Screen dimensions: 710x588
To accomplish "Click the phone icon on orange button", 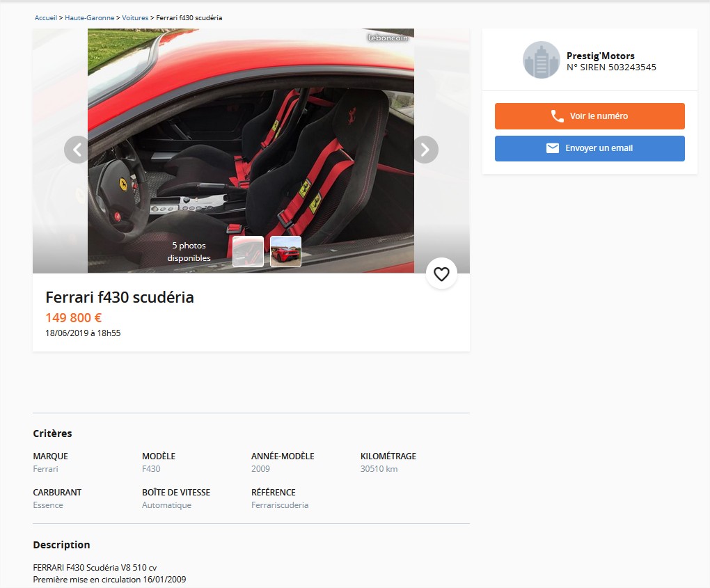I will [558, 116].
